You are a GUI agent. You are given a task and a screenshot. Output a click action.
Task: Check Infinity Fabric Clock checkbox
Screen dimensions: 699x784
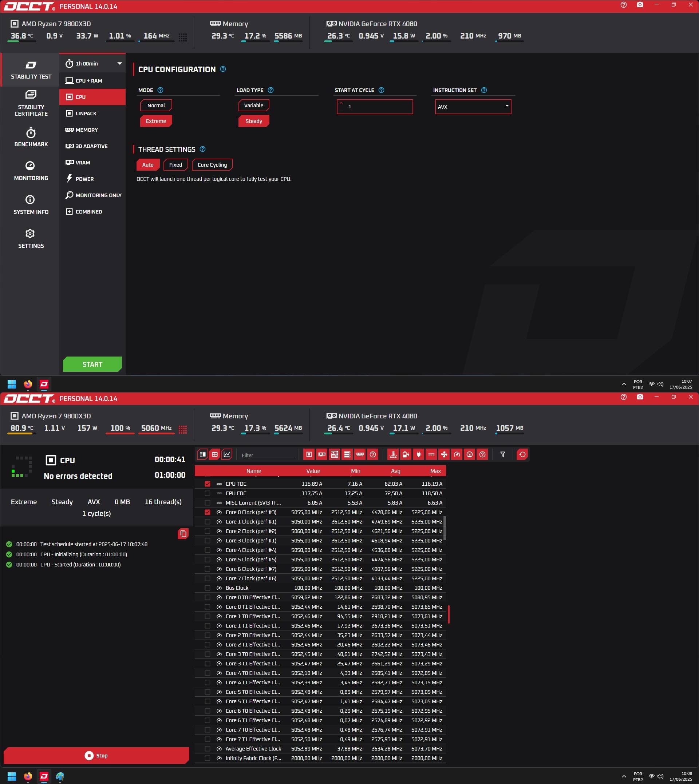tap(208, 758)
